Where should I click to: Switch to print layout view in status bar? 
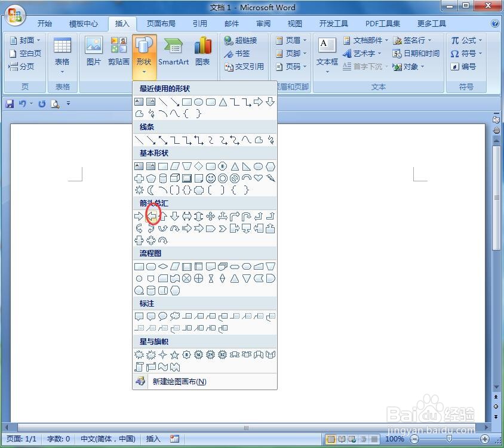[331, 438]
